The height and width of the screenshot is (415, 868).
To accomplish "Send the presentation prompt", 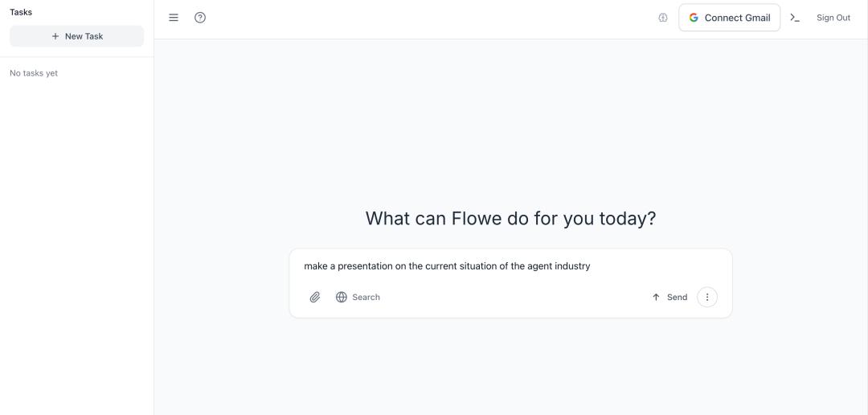I will click(x=669, y=298).
